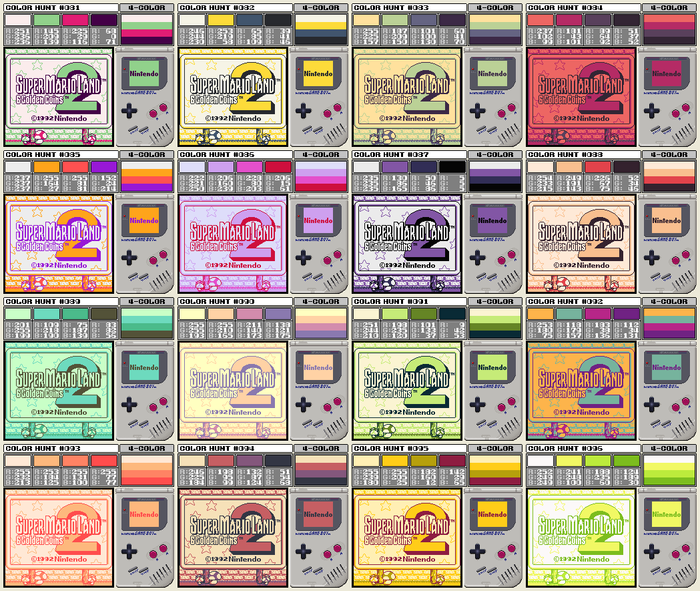Select the dark slate swatch in Color Hunt #094
The image size is (700, 591).
click(x=278, y=461)
